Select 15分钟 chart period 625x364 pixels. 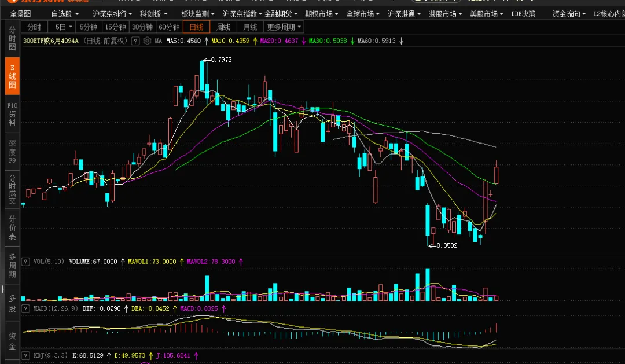116,27
